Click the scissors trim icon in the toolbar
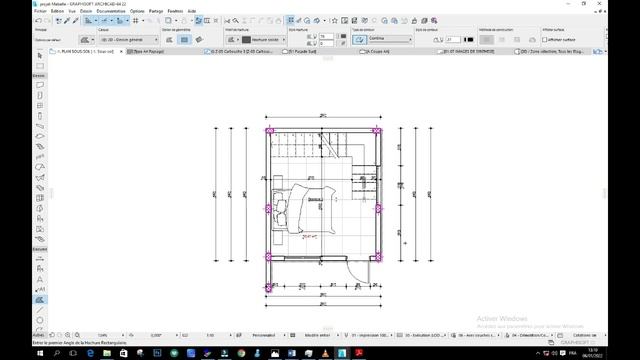 227,20
